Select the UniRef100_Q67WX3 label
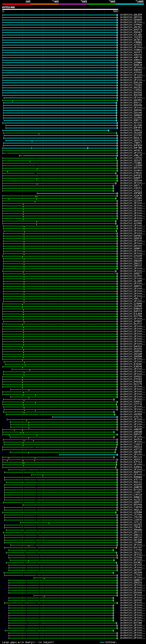 (131, 40)
